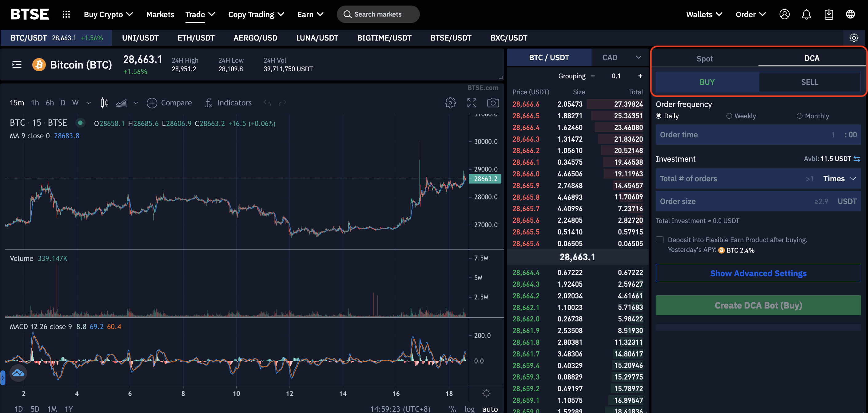Open ticker bar settings gear
Viewport: 868px width, 413px height.
[854, 38]
